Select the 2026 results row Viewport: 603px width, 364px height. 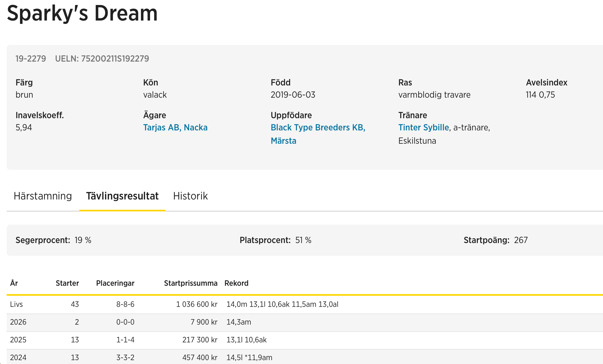tap(18, 322)
